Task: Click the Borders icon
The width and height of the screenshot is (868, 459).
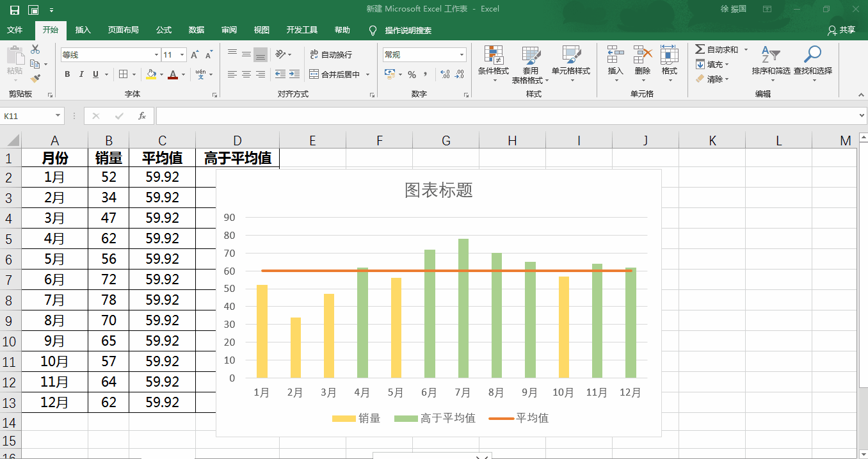Action: tap(124, 74)
